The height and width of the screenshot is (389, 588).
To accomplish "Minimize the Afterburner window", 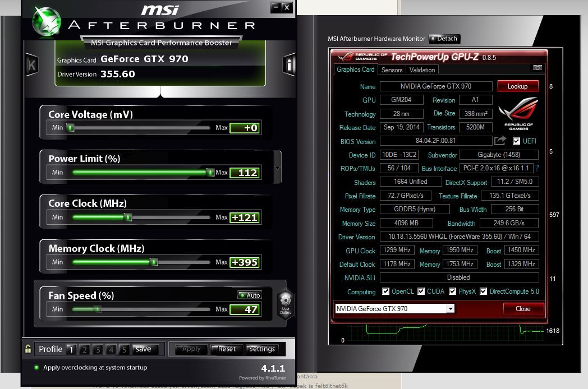I will (x=276, y=7).
